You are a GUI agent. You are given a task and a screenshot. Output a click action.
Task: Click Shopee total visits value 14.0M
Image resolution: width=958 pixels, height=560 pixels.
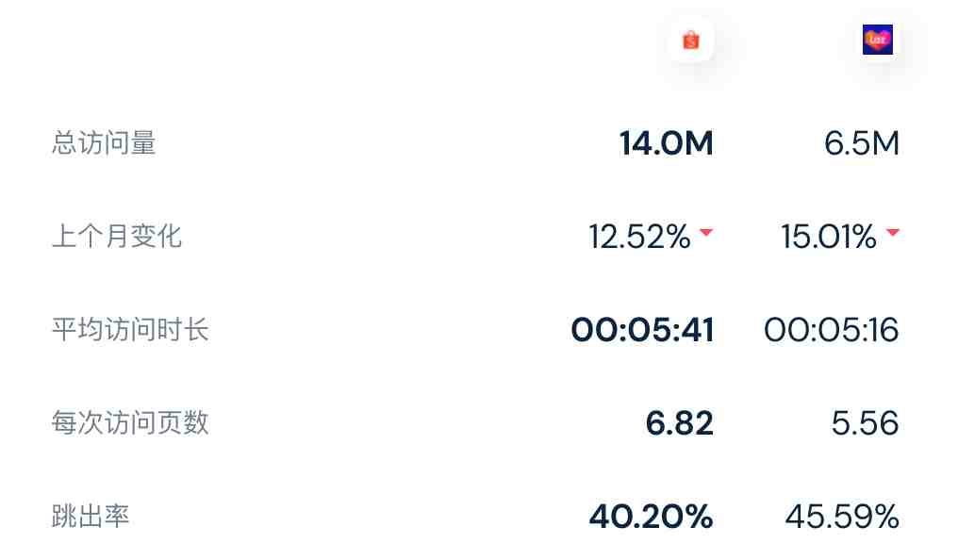pos(666,143)
